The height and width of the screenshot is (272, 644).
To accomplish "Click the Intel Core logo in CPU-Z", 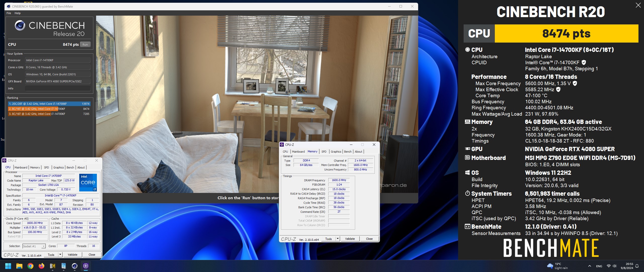I will pyautogui.click(x=88, y=182).
